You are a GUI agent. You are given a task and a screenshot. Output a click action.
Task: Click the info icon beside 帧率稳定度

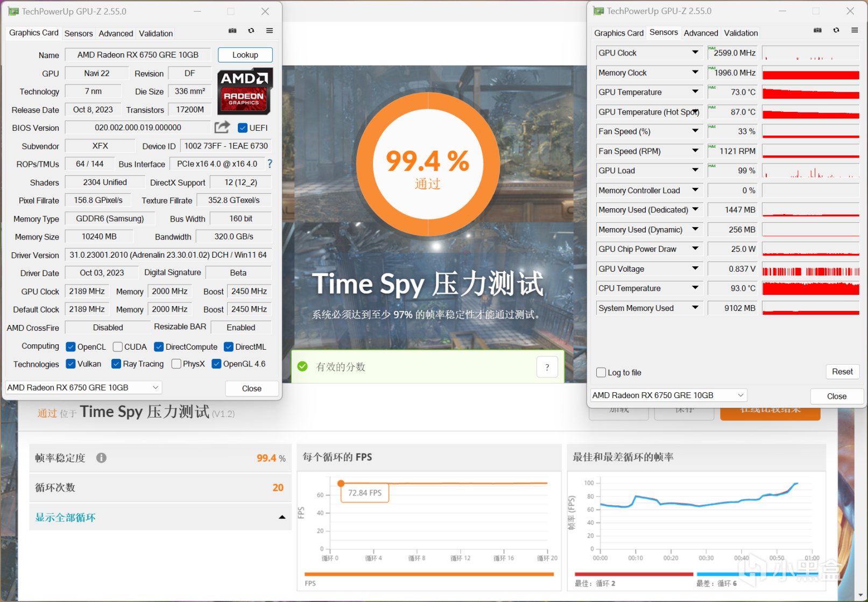(101, 458)
